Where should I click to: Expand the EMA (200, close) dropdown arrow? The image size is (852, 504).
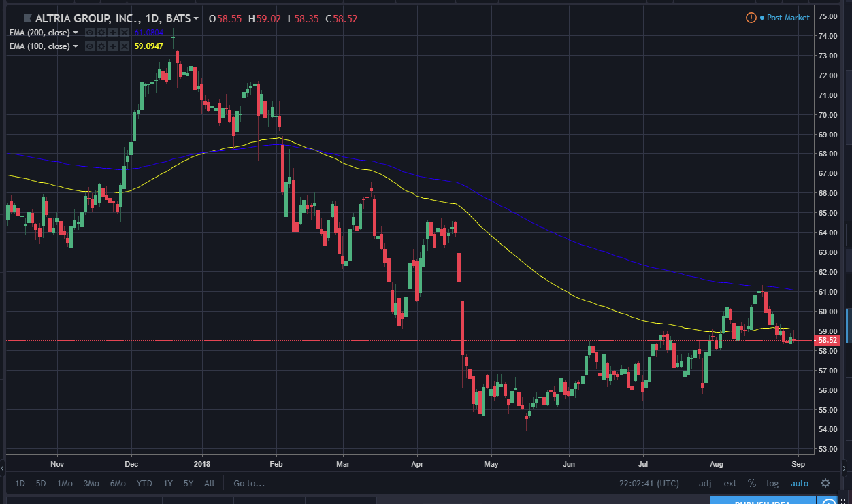click(76, 33)
